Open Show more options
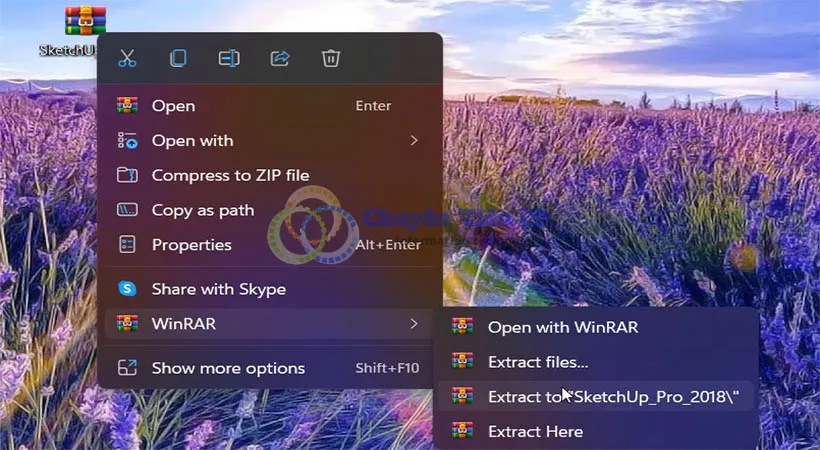 tap(228, 368)
